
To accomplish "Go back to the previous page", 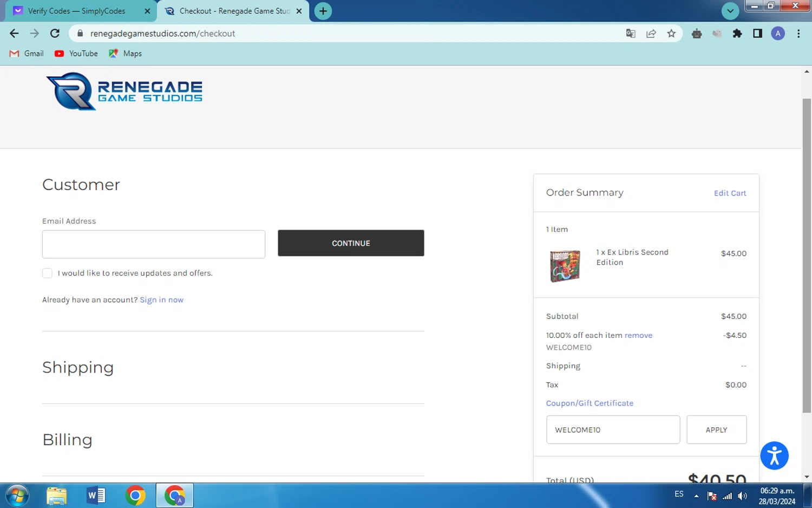I will pos(14,34).
